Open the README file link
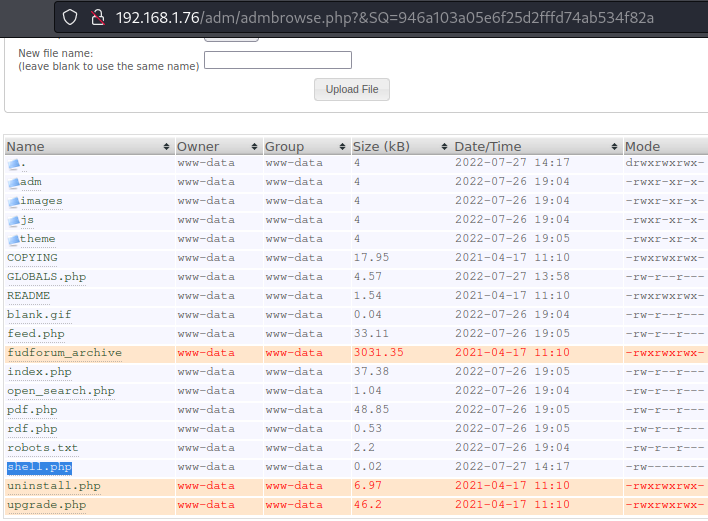 (x=28, y=296)
